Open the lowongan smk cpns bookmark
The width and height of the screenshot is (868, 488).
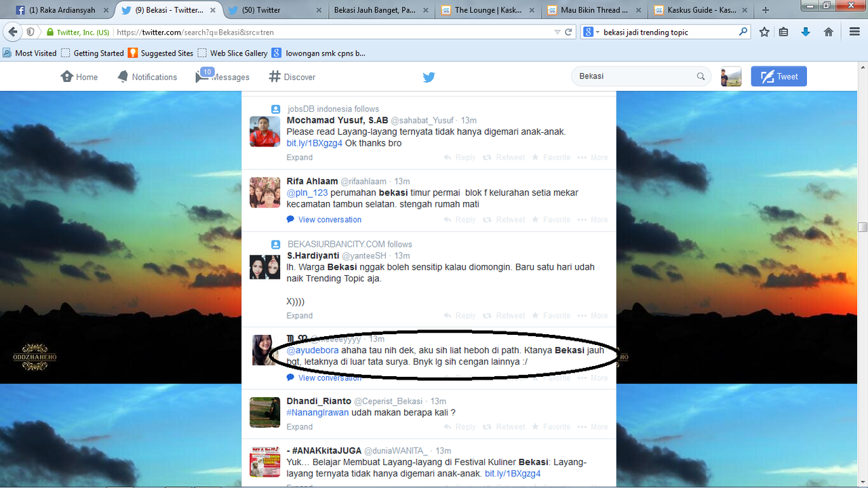click(318, 53)
